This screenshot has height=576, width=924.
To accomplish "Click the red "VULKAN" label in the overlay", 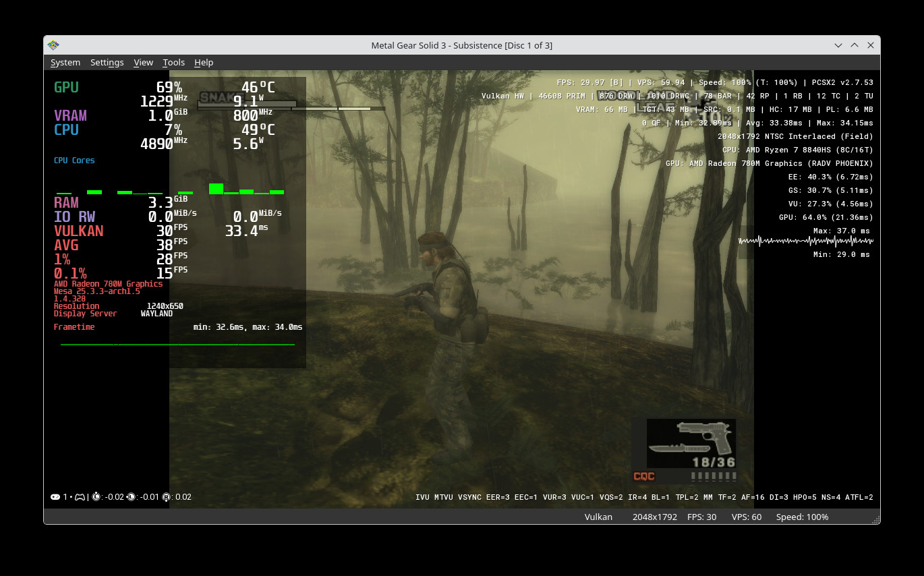I will (x=78, y=231).
